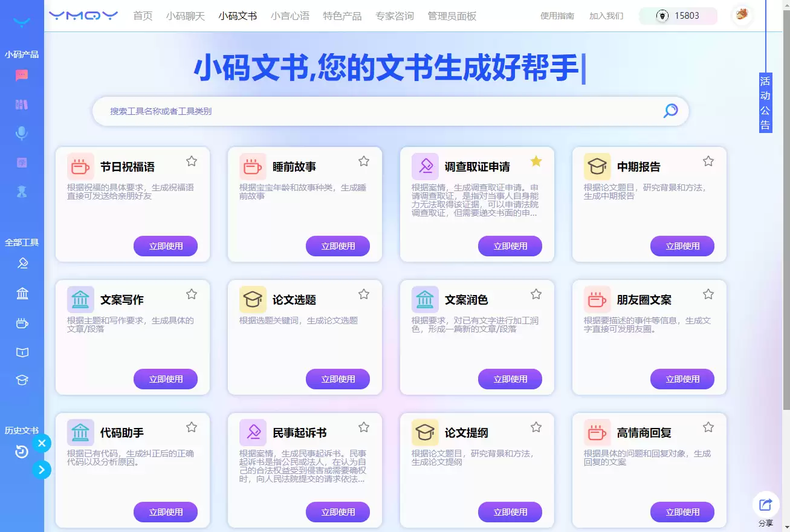The height and width of the screenshot is (532, 790).
Task: Click the magnifier search icon
Action: pyautogui.click(x=671, y=111)
